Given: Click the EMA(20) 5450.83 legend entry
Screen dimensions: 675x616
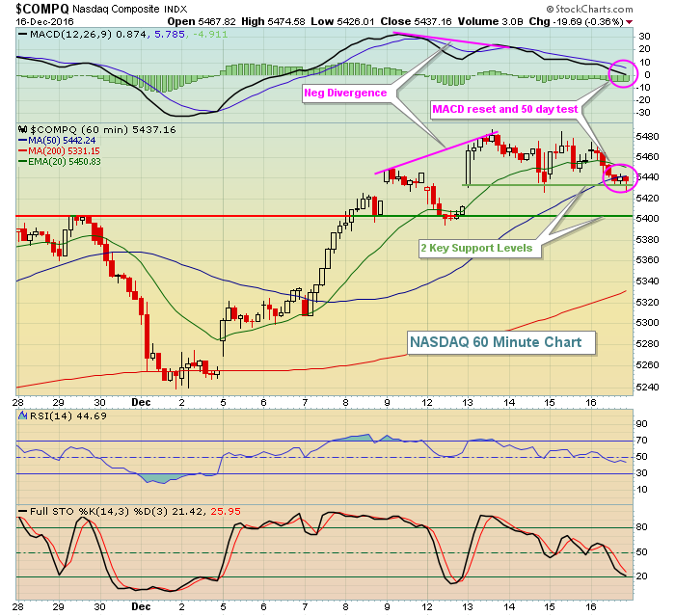Looking at the screenshot, I should pos(60,162).
